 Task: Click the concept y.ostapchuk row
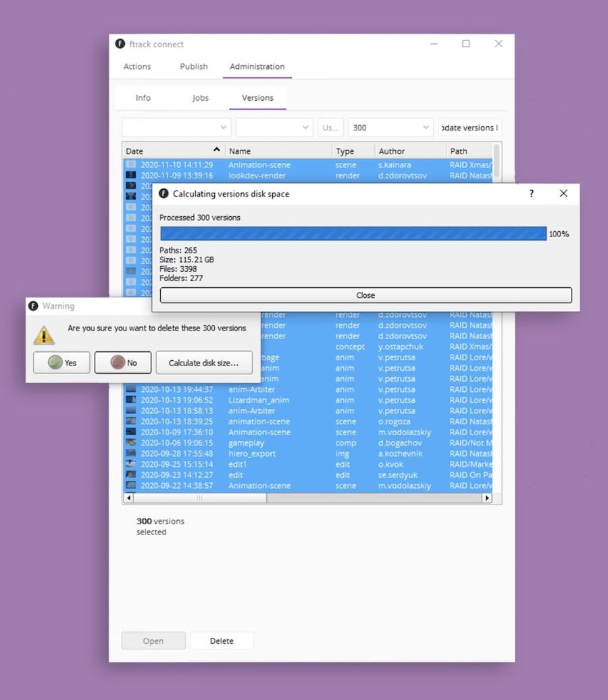coord(376,347)
